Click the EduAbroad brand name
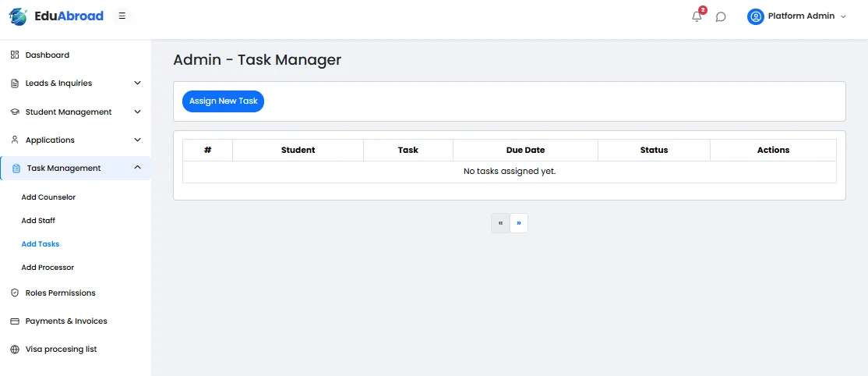Viewport: 868px width, 376px height. [x=69, y=16]
